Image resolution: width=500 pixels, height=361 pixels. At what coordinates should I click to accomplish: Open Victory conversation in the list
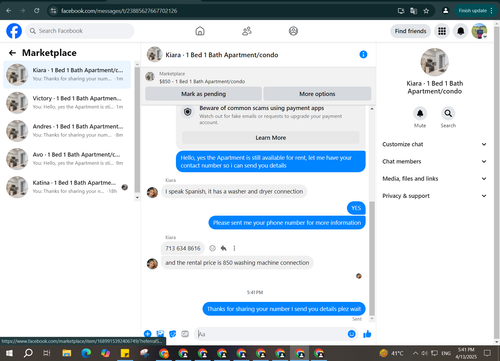point(67,103)
